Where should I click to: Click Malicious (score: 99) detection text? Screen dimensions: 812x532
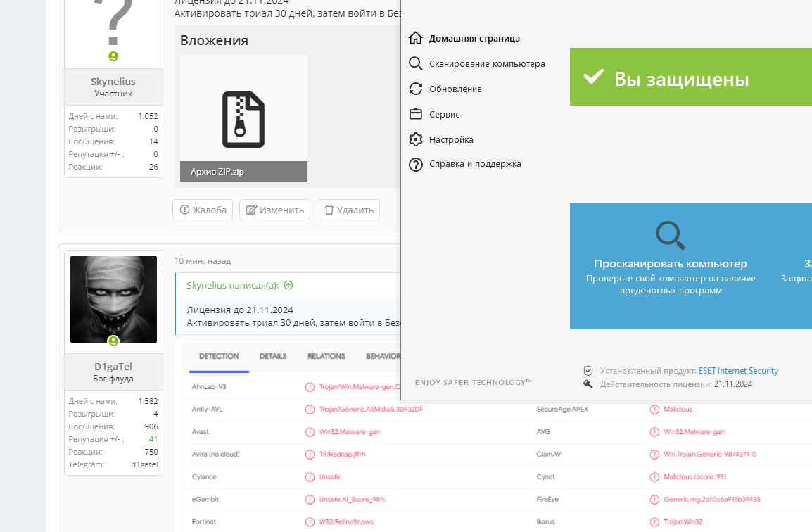[695, 476]
